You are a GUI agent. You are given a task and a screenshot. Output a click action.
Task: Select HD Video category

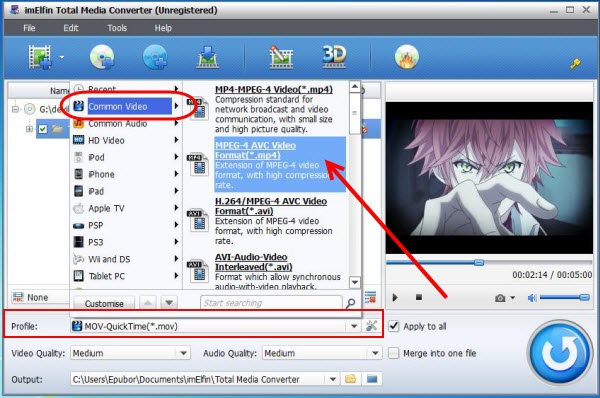tap(126, 140)
